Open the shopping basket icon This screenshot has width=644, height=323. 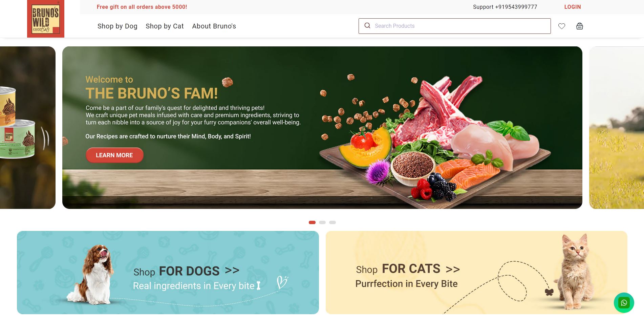pyautogui.click(x=580, y=26)
